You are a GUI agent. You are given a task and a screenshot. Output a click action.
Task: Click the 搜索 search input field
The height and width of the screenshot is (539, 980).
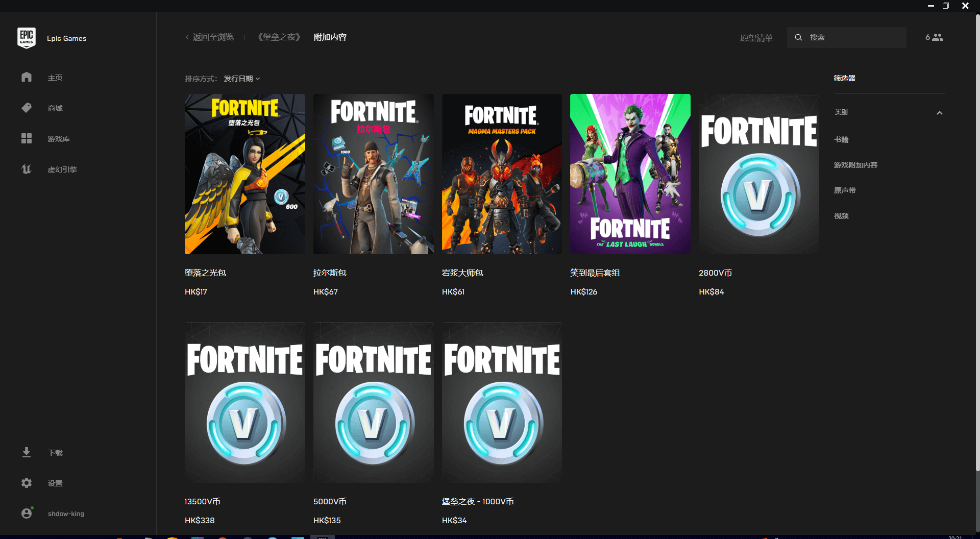coord(847,37)
